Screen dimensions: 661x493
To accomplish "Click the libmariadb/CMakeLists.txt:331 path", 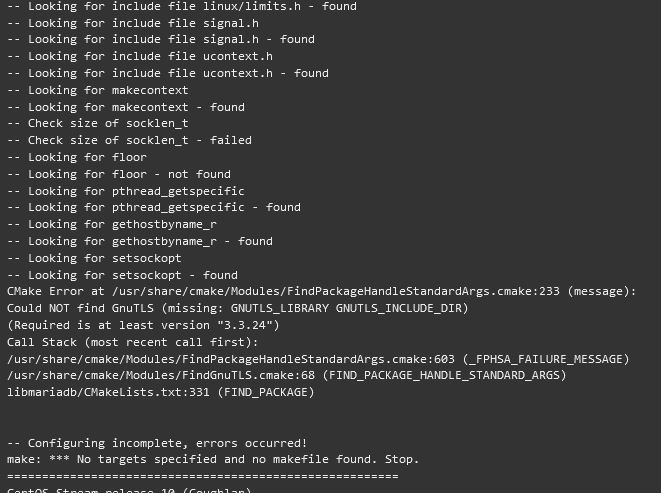I will [x=108, y=392].
